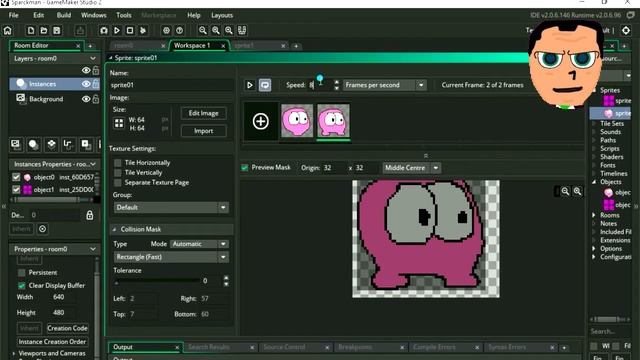This screenshot has height=360, width=640.
Task: Click the Tolerance slider track
Action: click(157, 281)
